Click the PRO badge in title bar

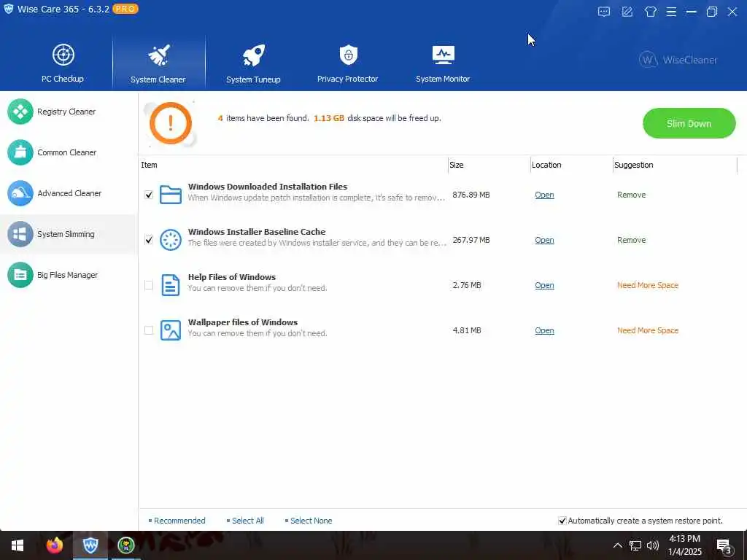coord(125,9)
